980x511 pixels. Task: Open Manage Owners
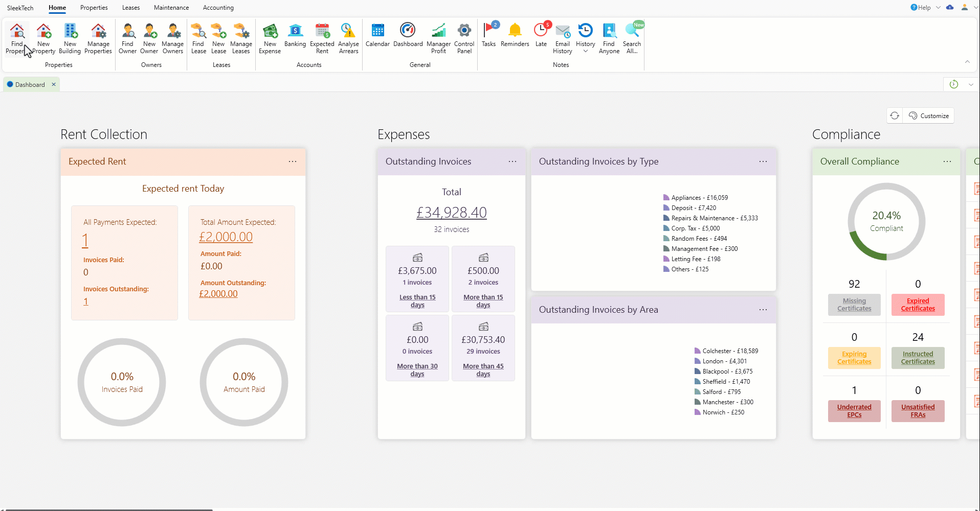173,38
